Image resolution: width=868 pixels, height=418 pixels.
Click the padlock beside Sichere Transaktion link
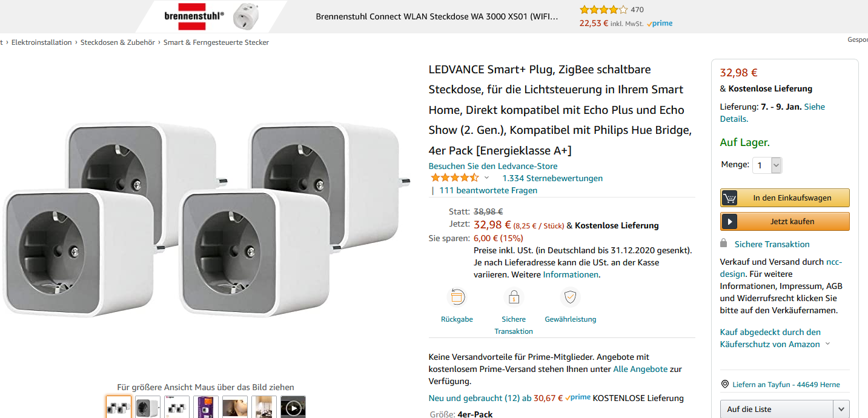coord(723,244)
